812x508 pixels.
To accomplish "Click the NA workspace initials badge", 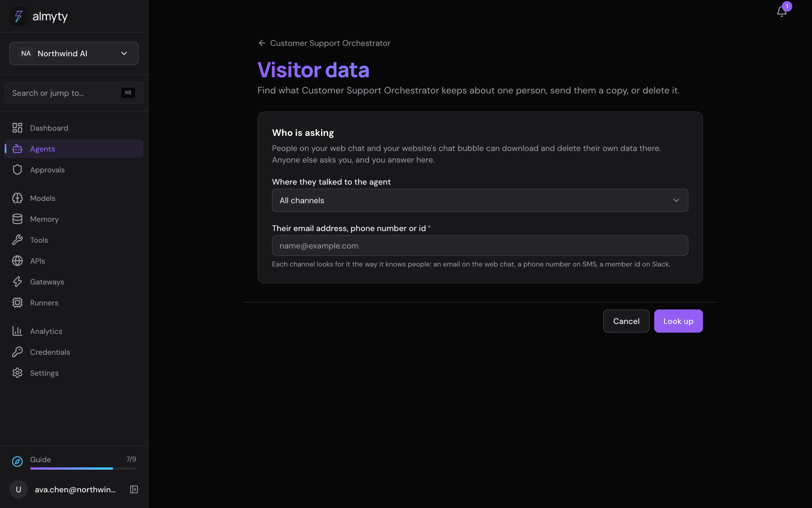I will tap(26, 53).
